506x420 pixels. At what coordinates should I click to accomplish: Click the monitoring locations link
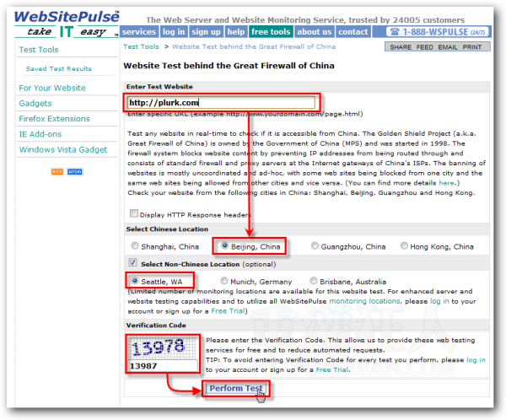(x=364, y=301)
